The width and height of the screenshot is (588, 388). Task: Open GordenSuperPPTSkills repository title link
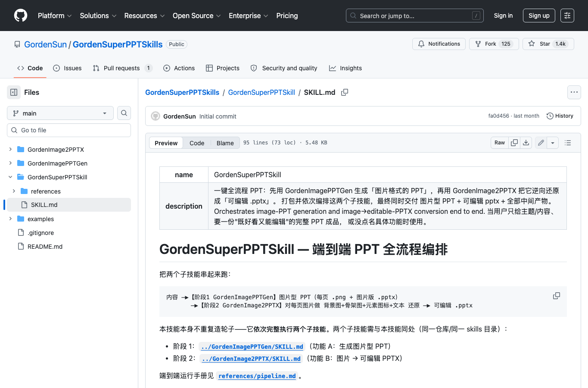[118, 44]
